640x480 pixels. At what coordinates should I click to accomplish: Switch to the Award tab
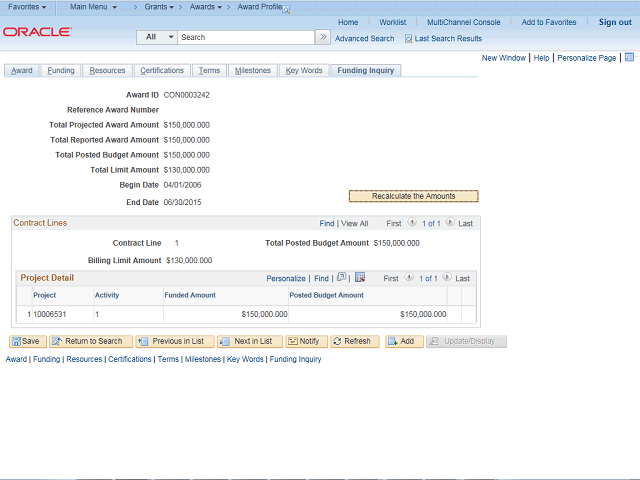[22, 70]
